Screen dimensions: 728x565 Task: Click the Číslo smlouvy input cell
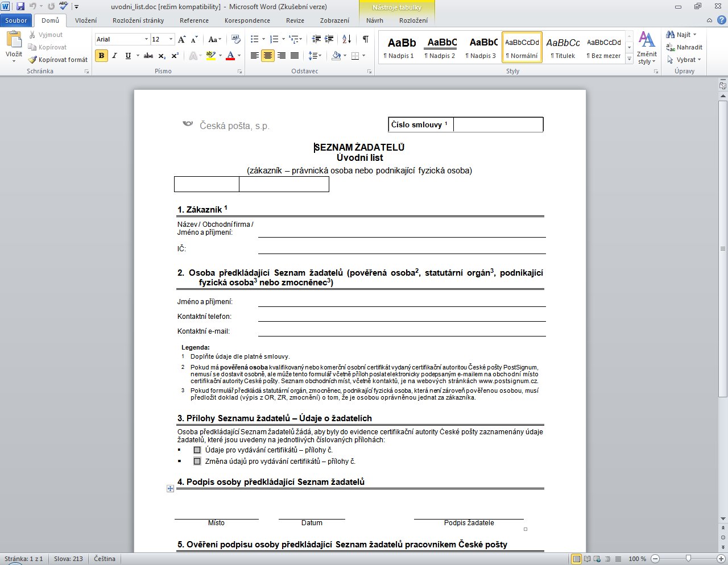coord(498,124)
